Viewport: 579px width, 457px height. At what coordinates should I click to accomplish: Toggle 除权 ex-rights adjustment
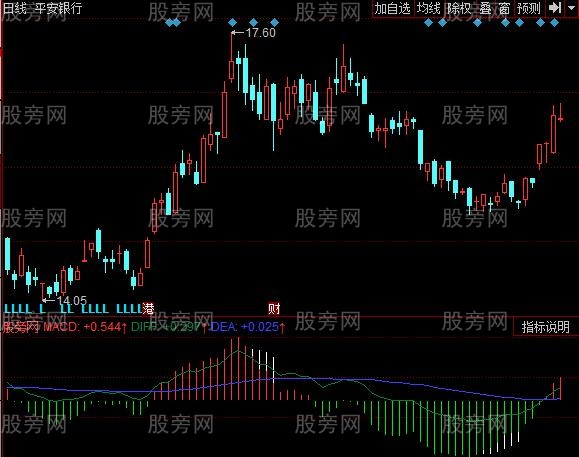(459, 8)
